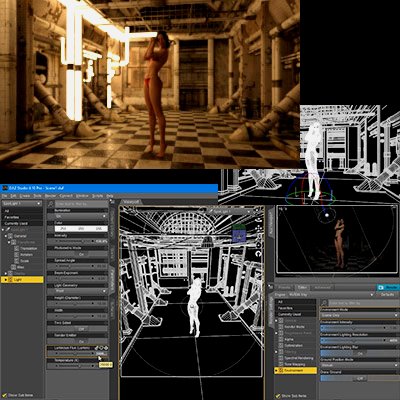Switch to the Viewport tab
The height and width of the screenshot is (400, 400).
tap(131, 202)
